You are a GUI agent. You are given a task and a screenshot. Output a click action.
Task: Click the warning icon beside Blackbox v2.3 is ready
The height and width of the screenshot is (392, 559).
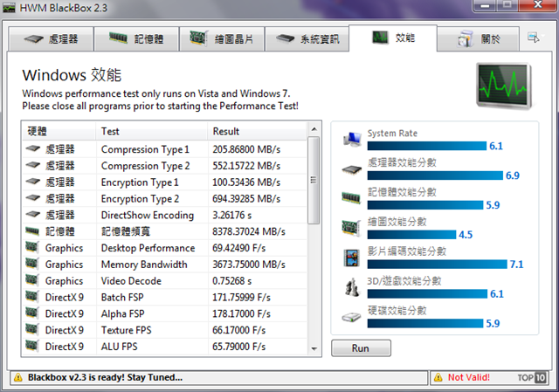[x=17, y=378]
